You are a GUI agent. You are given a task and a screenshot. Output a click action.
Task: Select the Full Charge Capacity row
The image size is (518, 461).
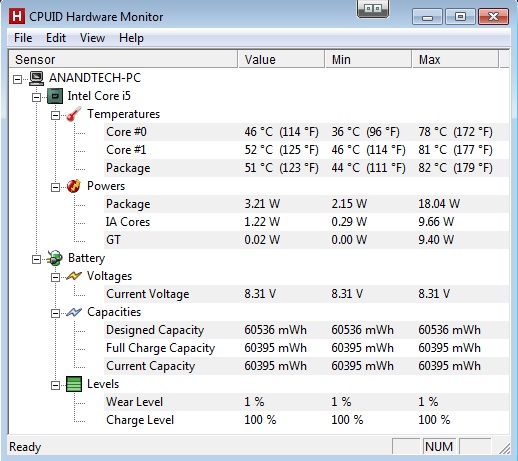(x=306, y=348)
